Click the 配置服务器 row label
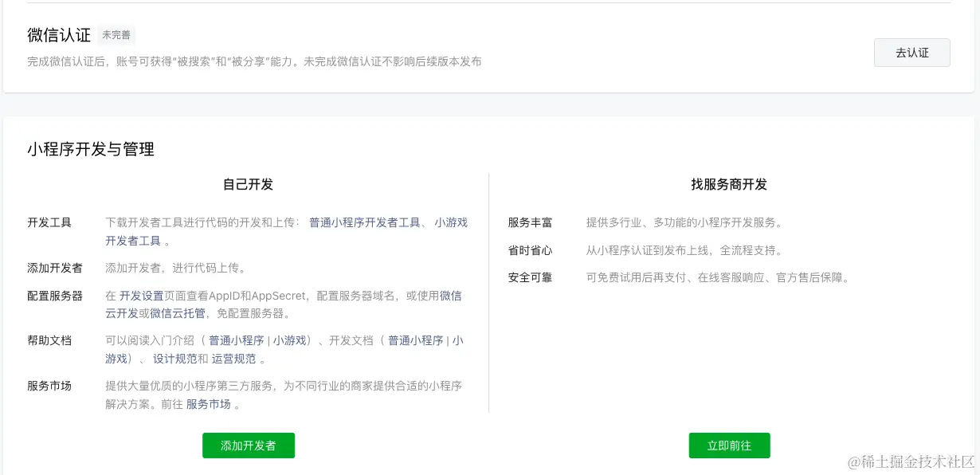980x475 pixels. (x=55, y=296)
